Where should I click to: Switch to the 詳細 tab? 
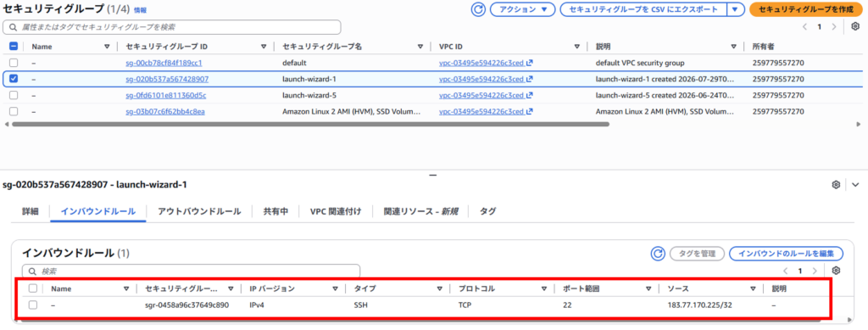tap(31, 211)
